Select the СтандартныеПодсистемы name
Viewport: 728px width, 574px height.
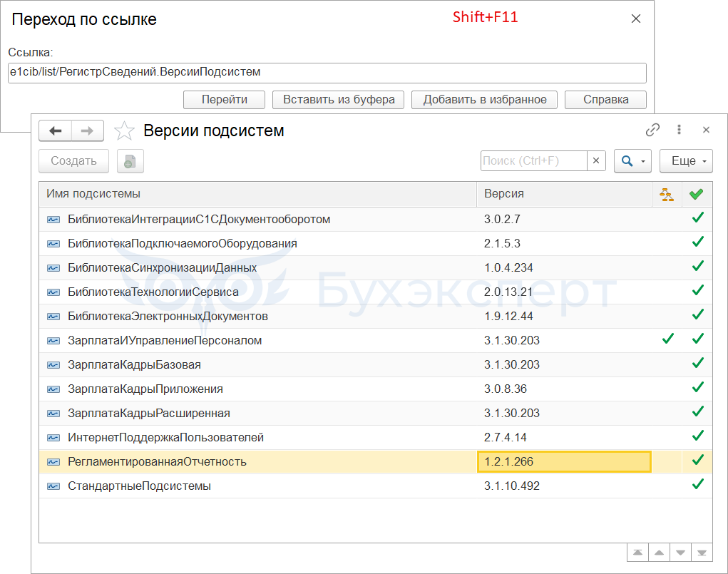tap(139, 486)
